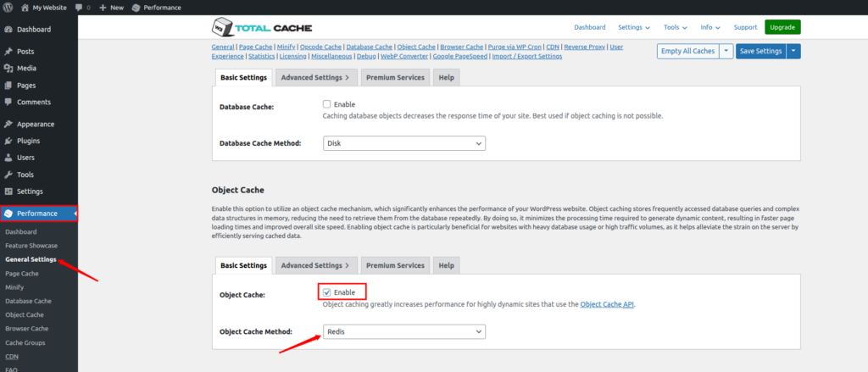Viewport: 868px width, 372px height.
Task: Expand the header Settings dropdown
Action: pos(634,27)
